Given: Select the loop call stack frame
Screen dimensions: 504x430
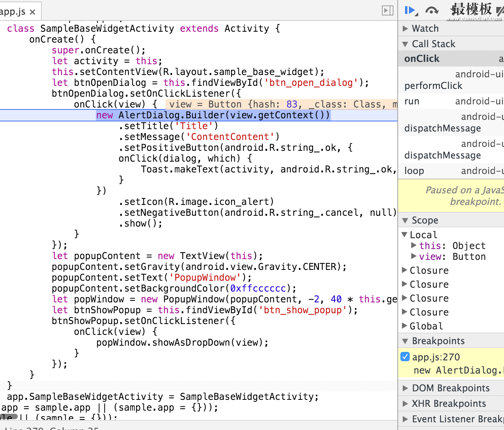Looking at the screenshot, I should (x=414, y=171).
